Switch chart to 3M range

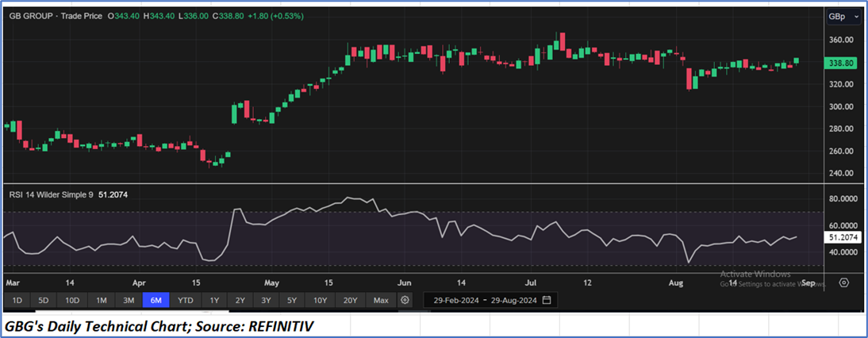pyautogui.click(x=129, y=300)
